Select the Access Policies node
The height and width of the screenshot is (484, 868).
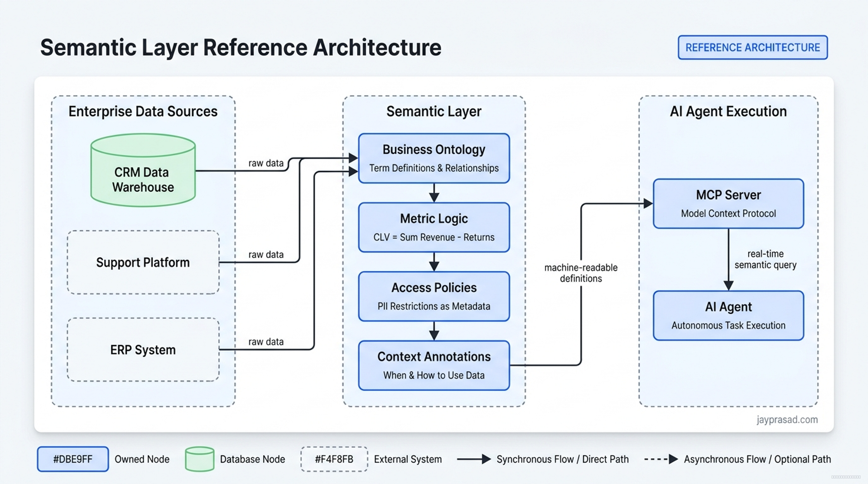(x=434, y=296)
